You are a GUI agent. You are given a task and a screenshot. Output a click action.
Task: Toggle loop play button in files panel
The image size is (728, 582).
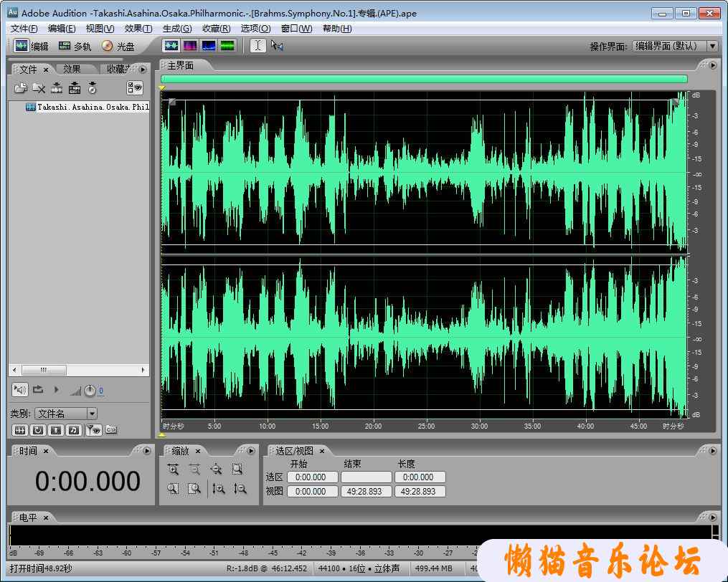38,389
